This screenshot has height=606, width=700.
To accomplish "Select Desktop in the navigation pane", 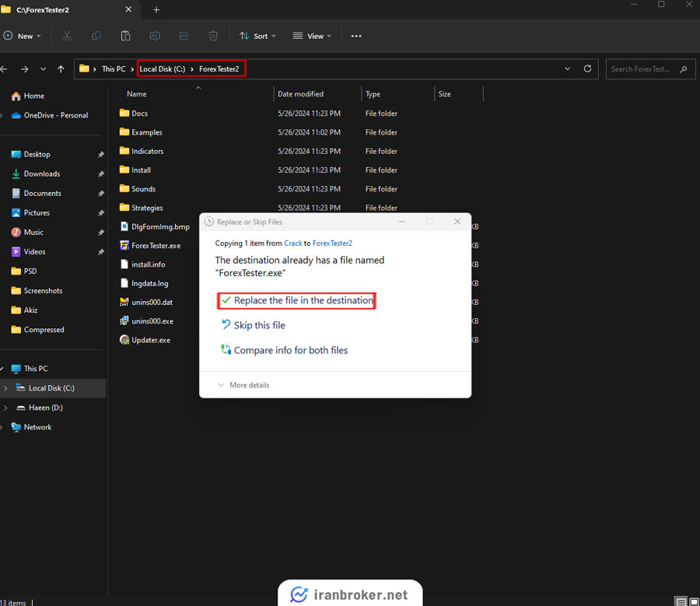I will [37, 155].
